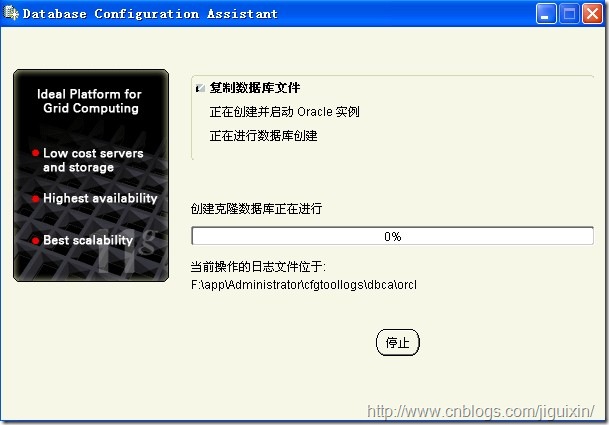The height and width of the screenshot is (425, 609).
Task: Click the 复制数据库文件 step status icon
Action: [200, 88]
